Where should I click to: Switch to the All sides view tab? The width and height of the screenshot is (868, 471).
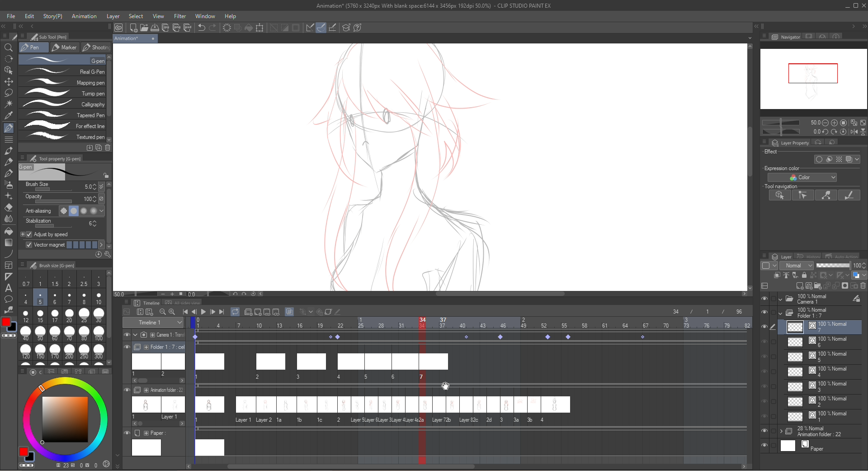(x=183, y=303)
